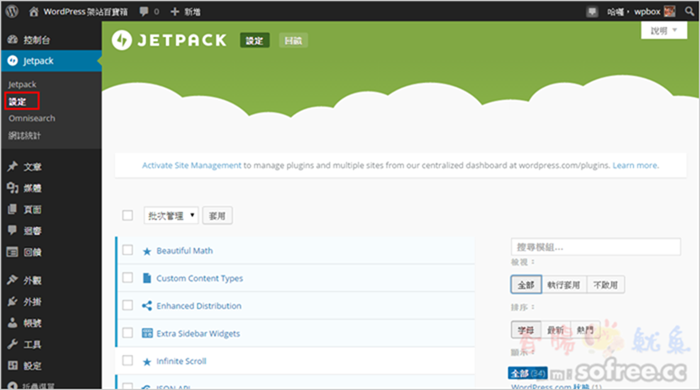Sort modules by newest (最新)

(x=555, y=330)
